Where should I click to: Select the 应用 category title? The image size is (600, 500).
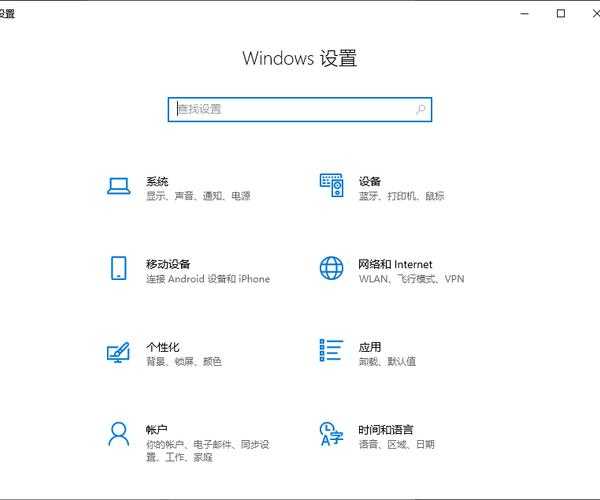(x=370, y=346)
